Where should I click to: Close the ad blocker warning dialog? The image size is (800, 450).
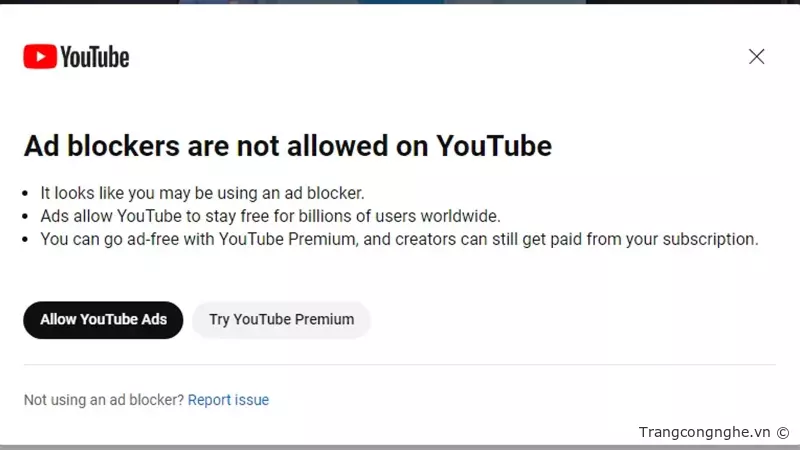[757, 57]
